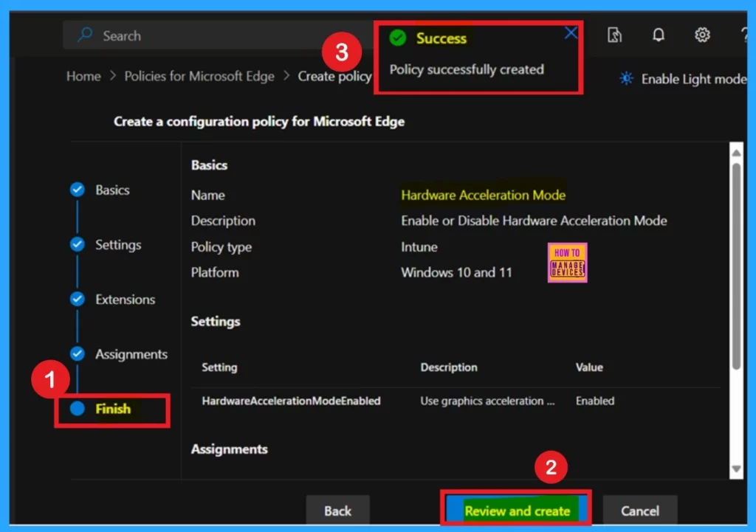Select the Extensions wizard step
Screen dimensions: 756x532
(x=125, y=300)
